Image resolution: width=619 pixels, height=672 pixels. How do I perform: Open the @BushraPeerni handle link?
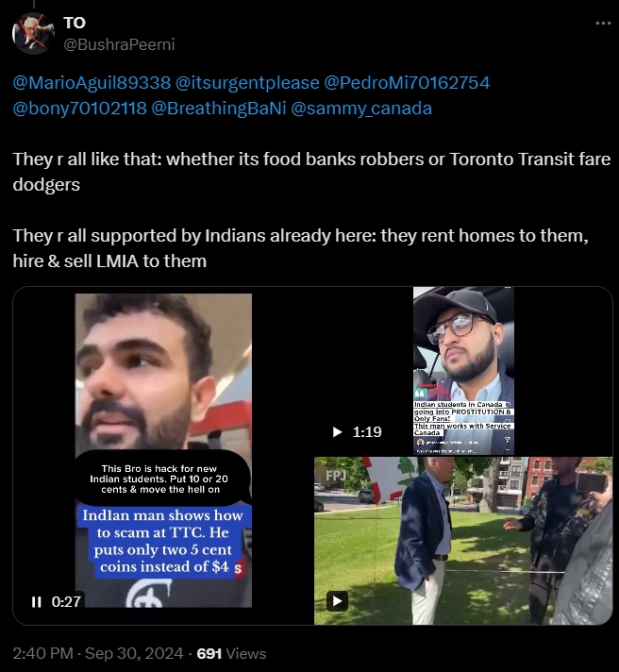pyautogui.click(x=119, y=44)
